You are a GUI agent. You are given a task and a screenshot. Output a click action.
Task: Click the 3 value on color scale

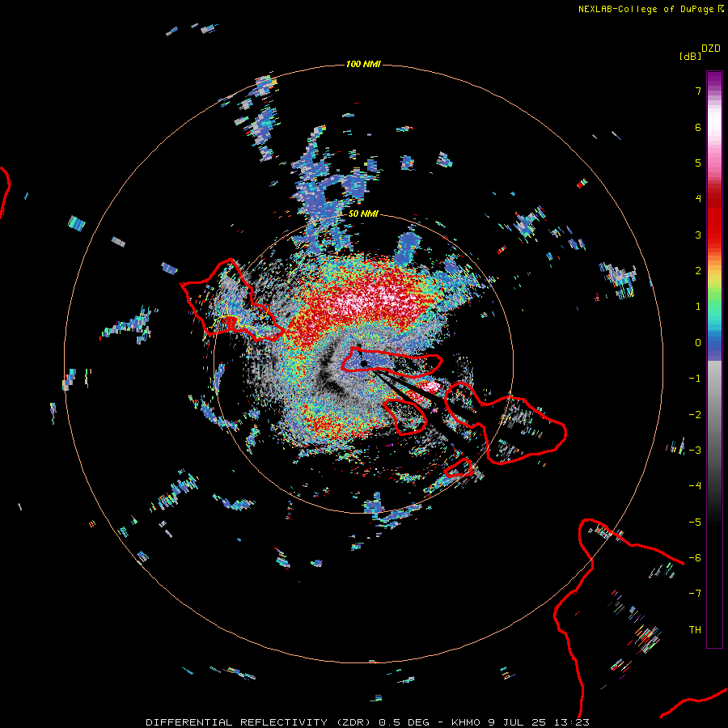pyautogui.click(x=698, y=235)
